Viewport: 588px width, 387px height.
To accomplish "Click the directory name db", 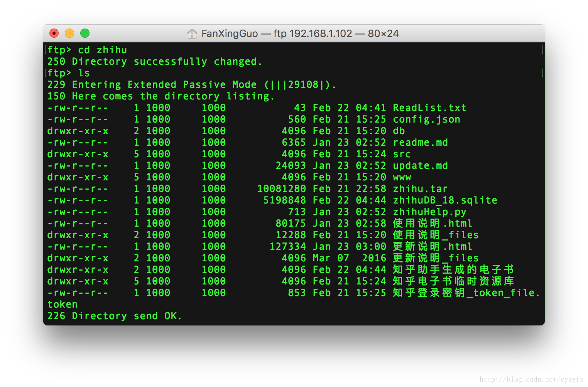I will coord(399,131).
